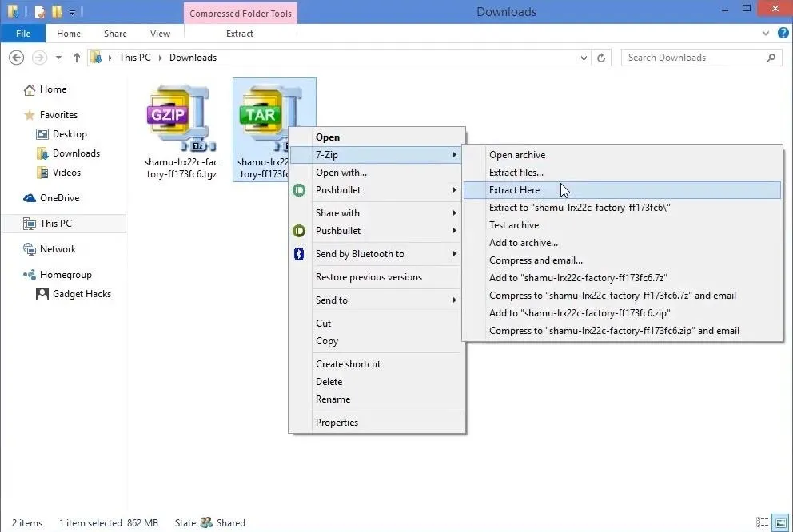The width and height of the screenshot is (793, 532).
Task: Click the Back navigation arrow
Action: (16, 58)
